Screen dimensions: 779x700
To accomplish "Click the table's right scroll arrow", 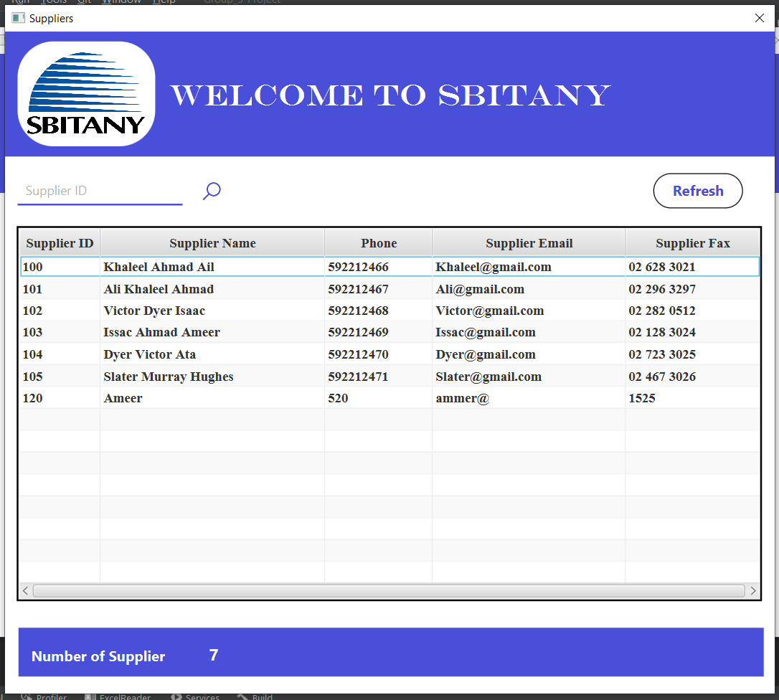I will [753, 591].
